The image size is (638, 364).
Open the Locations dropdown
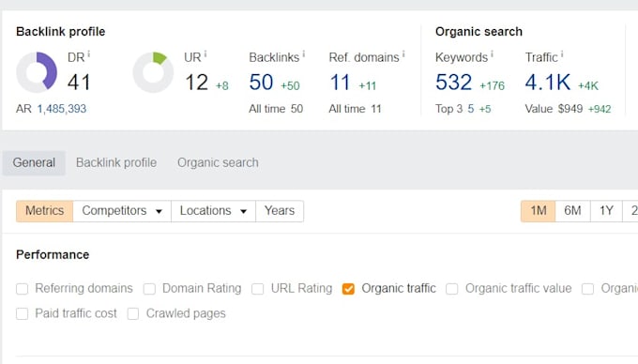tap(214, 211)
